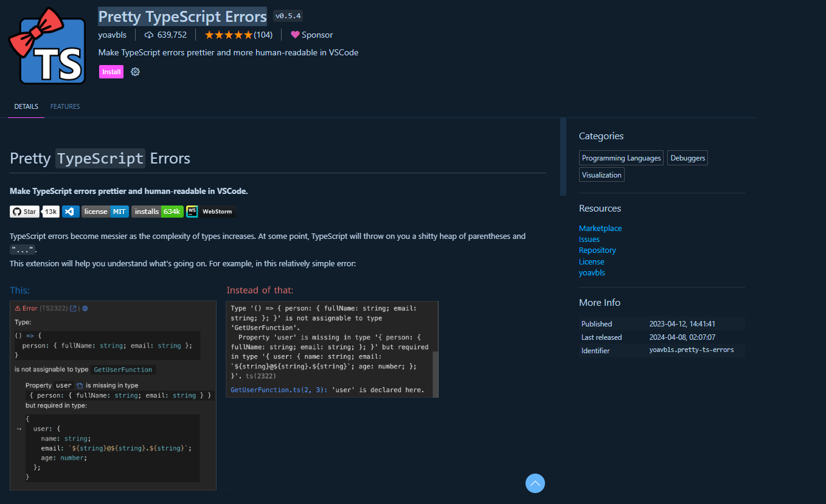Switch to the DETAILS tab

coord(26,106)
